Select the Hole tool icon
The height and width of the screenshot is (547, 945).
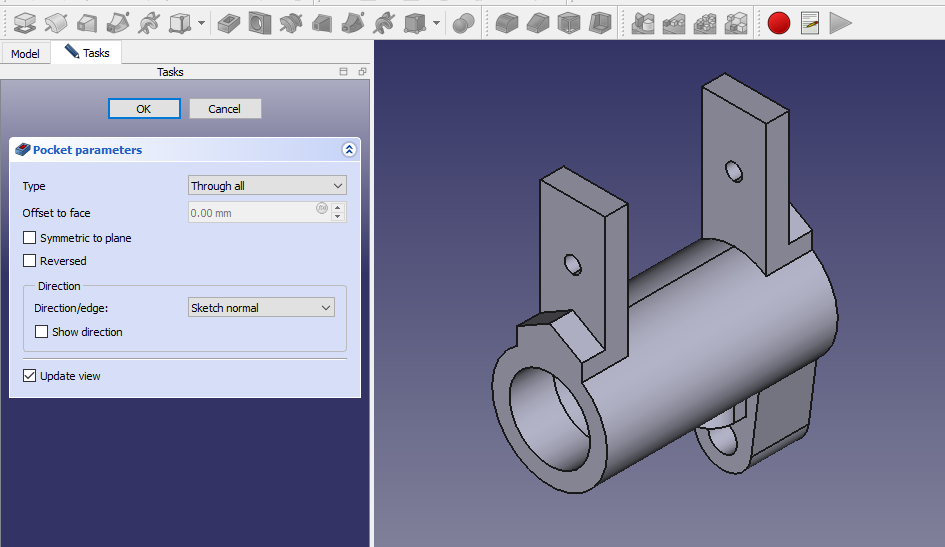(260, 22)
